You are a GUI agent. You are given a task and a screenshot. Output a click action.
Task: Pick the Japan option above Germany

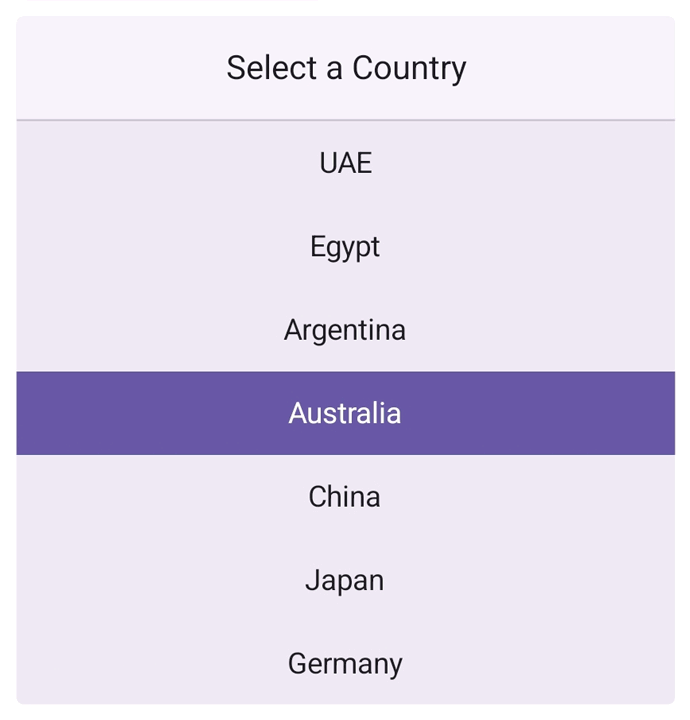pos(345,580)
